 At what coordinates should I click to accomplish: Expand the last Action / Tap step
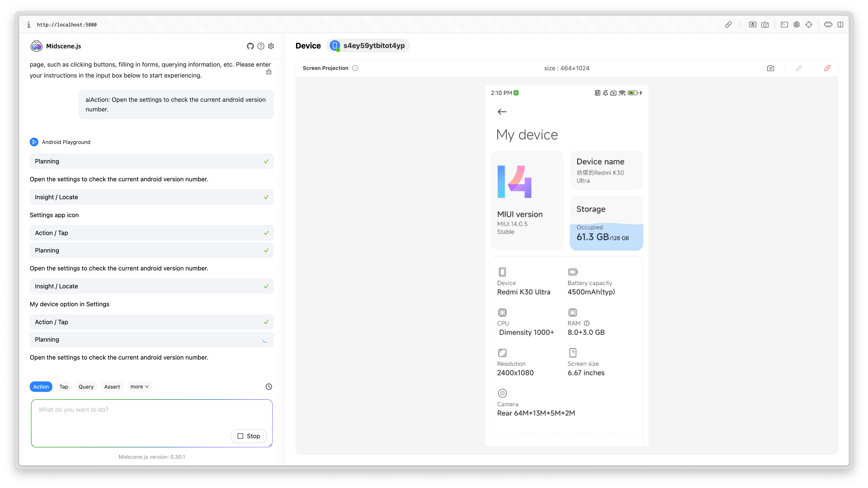(152, 322)
